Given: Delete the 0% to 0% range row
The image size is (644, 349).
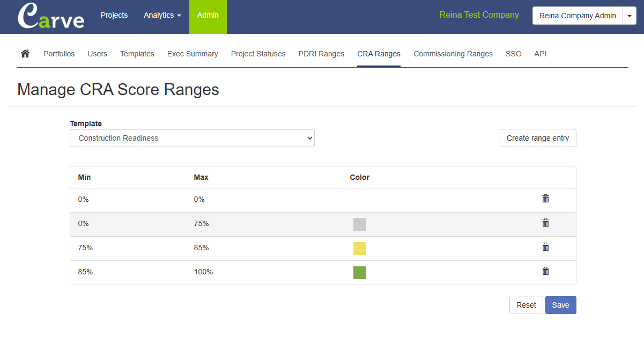Looking at the screenshot, I should pyautogui.click(x=545, y=199).
